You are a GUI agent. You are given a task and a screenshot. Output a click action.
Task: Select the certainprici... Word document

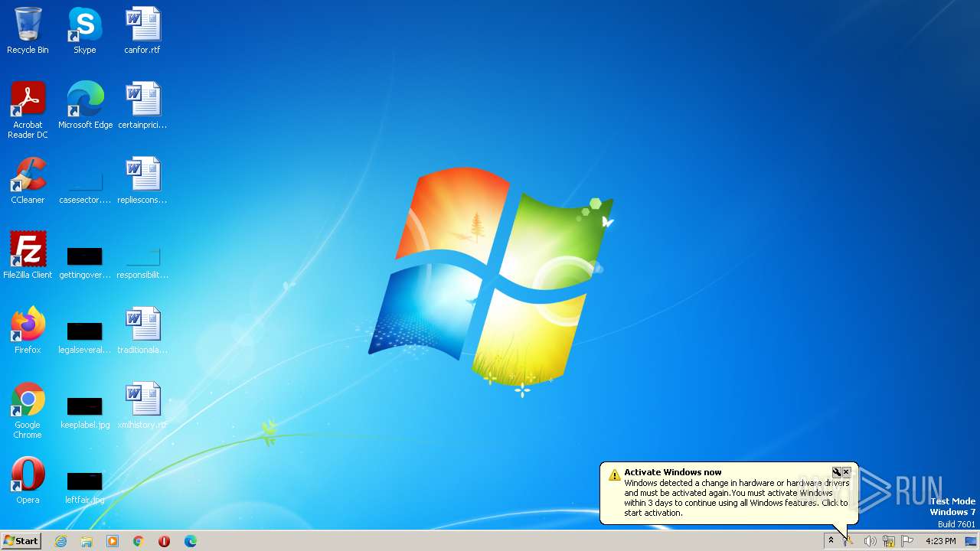tap(142, 105)
